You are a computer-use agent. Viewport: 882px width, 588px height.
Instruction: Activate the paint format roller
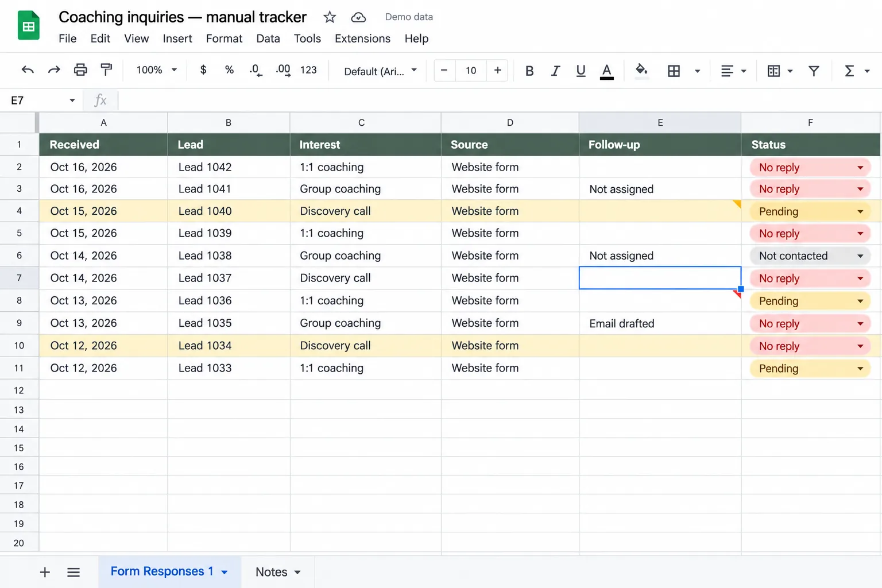tap(106, 70)
